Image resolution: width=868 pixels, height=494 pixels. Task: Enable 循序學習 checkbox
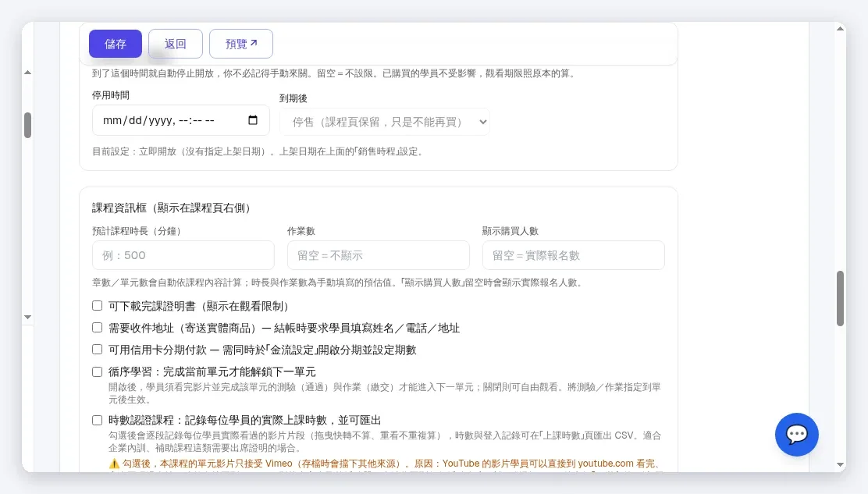pyautogui.click(x=98, y=371)
